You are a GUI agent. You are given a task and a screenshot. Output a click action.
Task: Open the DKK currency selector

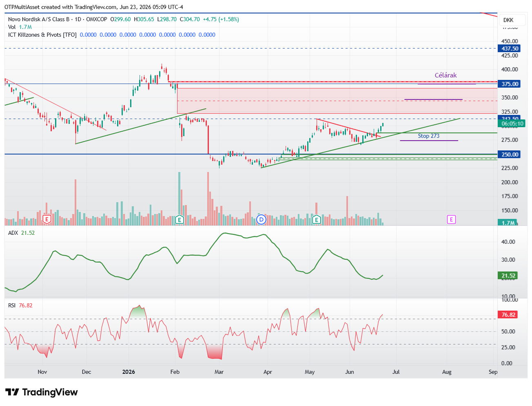point(508,20)
